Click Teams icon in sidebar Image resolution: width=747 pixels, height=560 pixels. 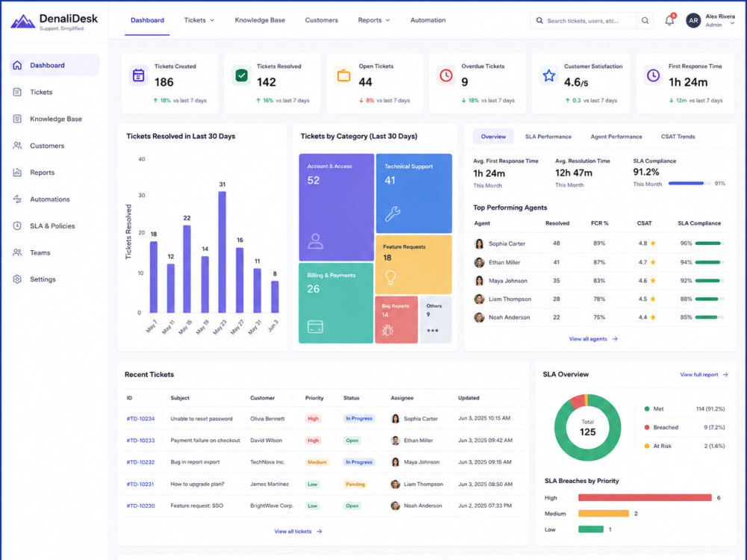(x=17, y=252)
